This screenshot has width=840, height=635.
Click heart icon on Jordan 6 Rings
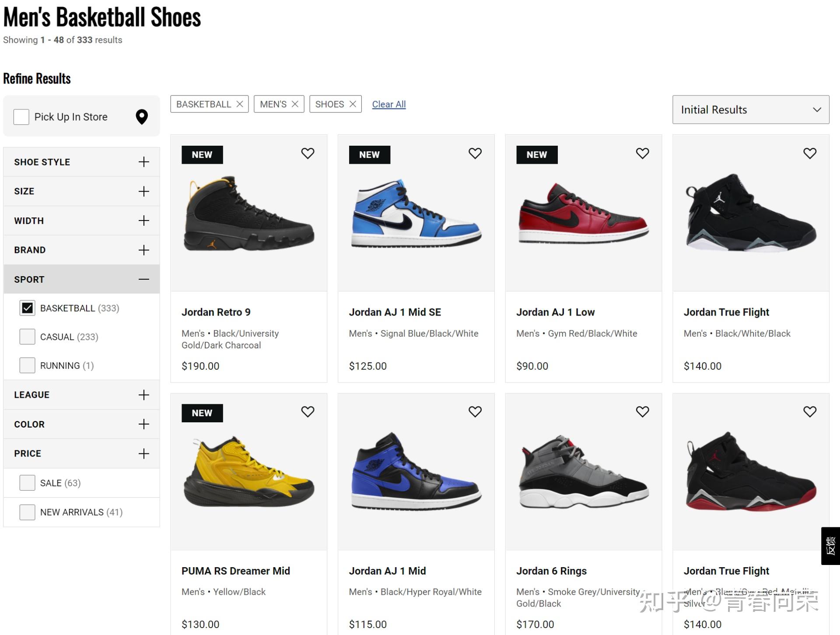coord(642,411)
